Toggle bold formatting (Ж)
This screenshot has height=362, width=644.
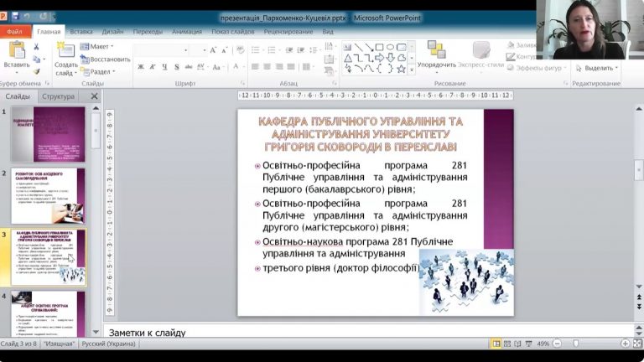[x=141, y=66]
